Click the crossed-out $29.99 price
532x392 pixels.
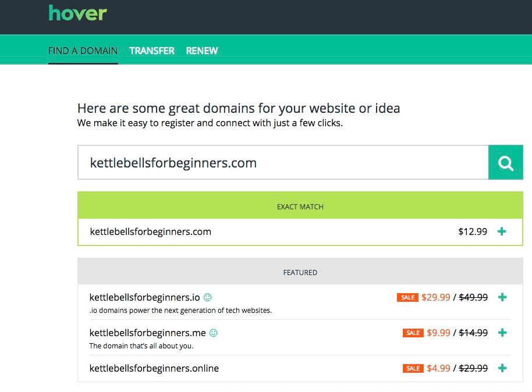pyautogui.click(x=473, y=368)
